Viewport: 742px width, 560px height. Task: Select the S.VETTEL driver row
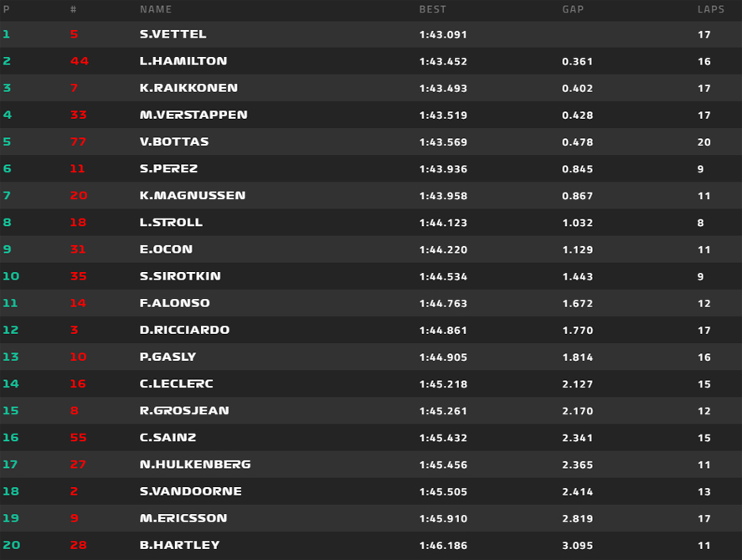pyautogui.click(x=371, y=34)
